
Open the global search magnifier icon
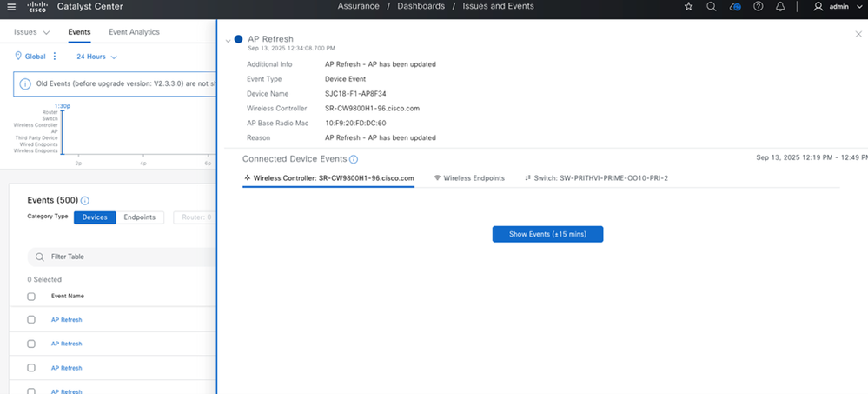coord(712,7)
